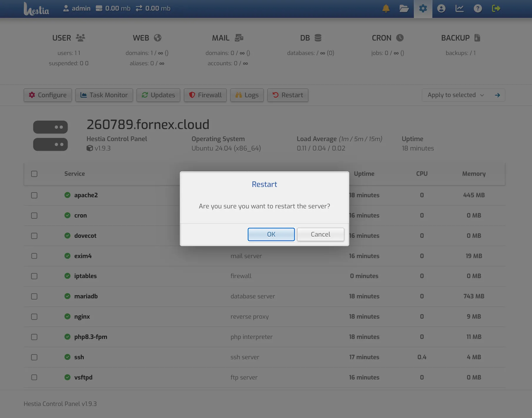532x418 pixels.
Task: Click the ssh green status icon
Action: (x=67, y=357)
